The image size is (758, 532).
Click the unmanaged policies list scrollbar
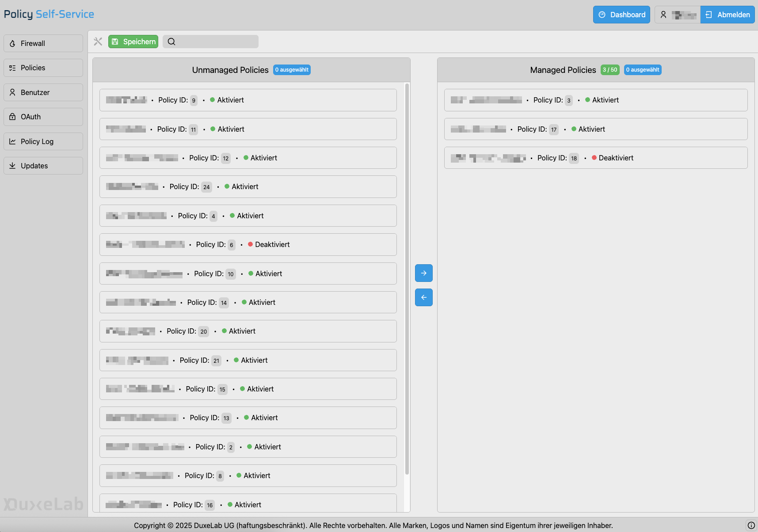407,278
